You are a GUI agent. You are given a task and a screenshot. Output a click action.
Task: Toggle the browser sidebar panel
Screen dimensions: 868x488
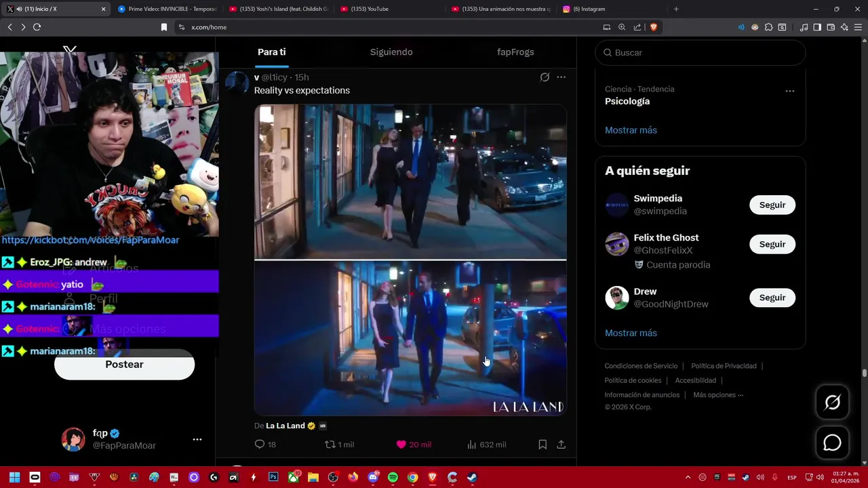tap(817, 27)
